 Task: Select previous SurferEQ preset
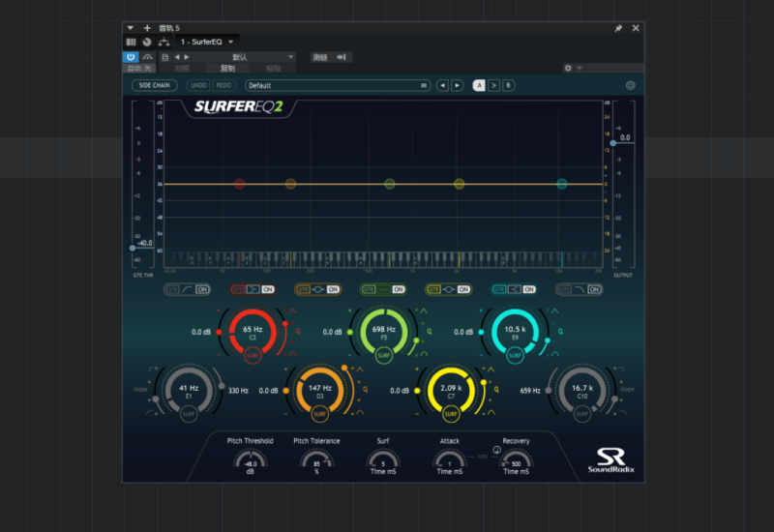442,85
